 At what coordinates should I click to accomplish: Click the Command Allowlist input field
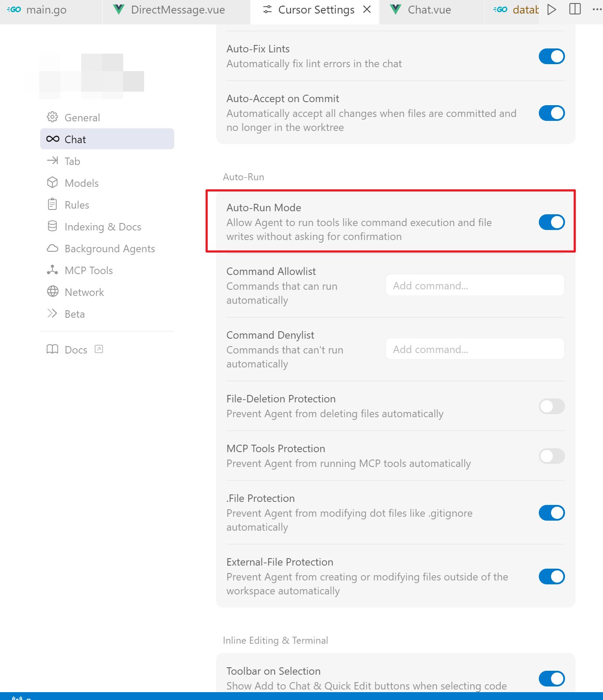tap(475, 285)
